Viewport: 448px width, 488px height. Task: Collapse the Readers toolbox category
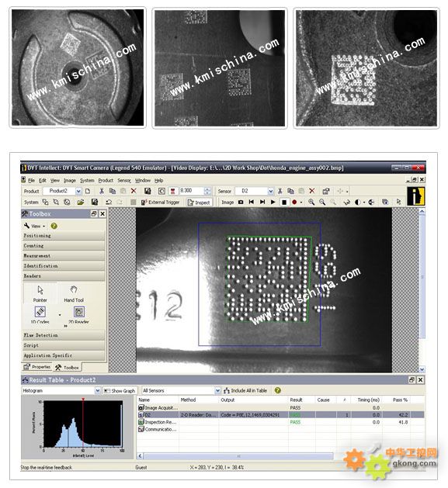pyautogui.click(x=64, y=276)
